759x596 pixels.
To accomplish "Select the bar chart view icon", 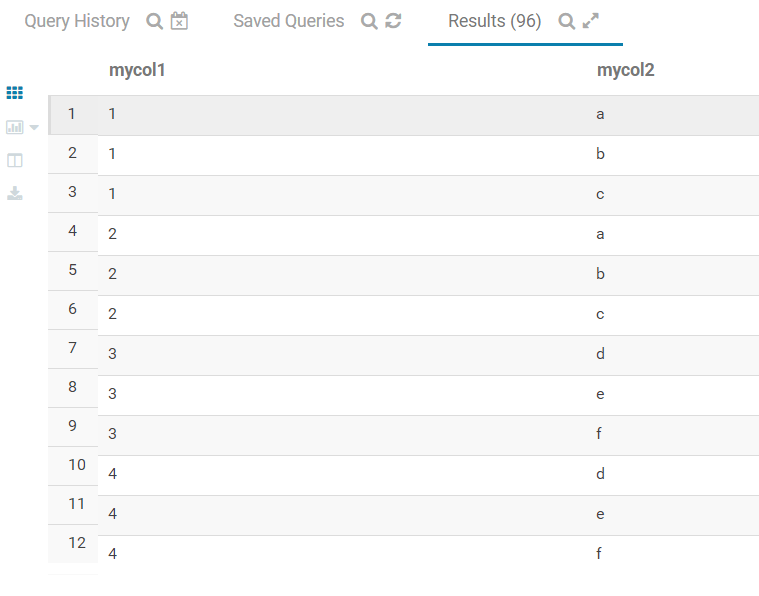I will point(14,127).
